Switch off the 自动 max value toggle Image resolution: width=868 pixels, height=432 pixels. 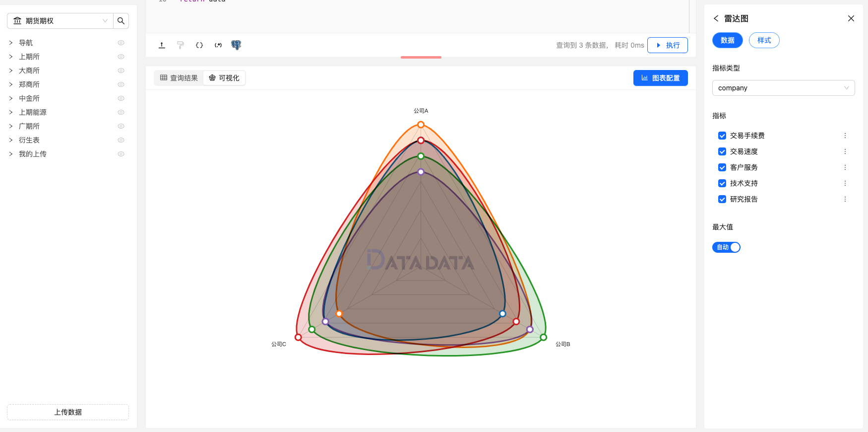[726, 247]
